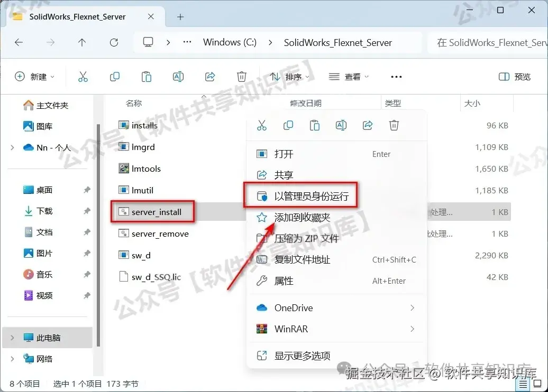The height and width of the screenshot is (392, 548).
Task: Click the toolbar Delete trash icon
Action: [242, 77]
